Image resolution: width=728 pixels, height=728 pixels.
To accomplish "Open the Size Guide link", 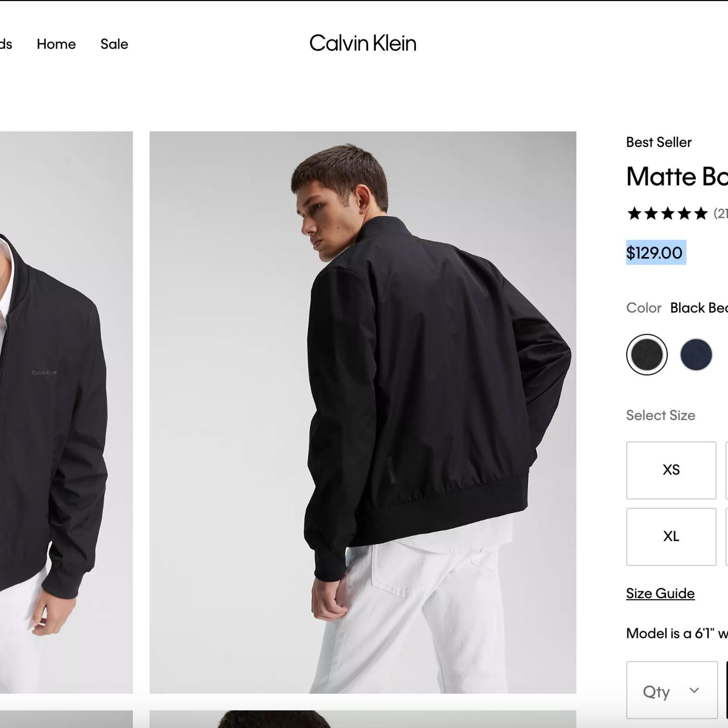I will pyautogui.click(x=660, y=593).
